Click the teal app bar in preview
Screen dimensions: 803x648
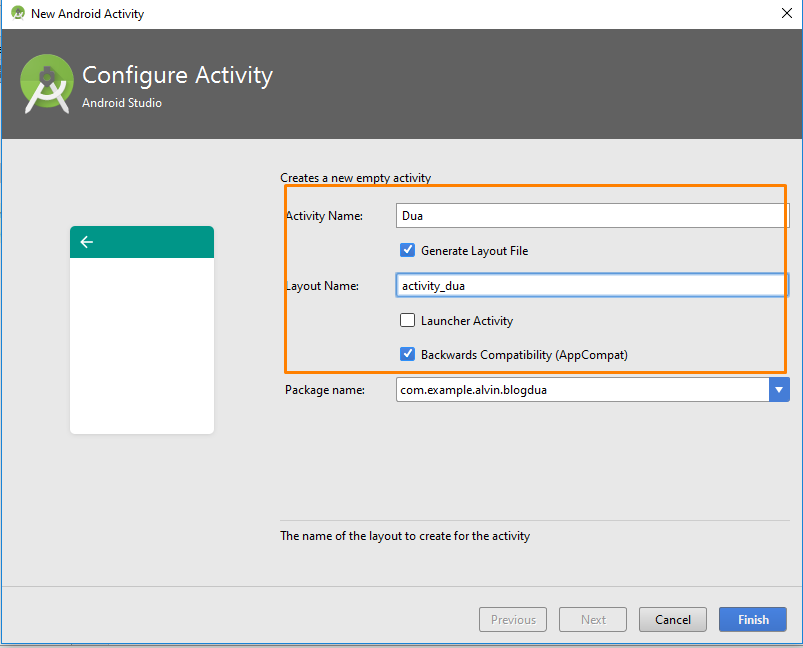[142, 242]
